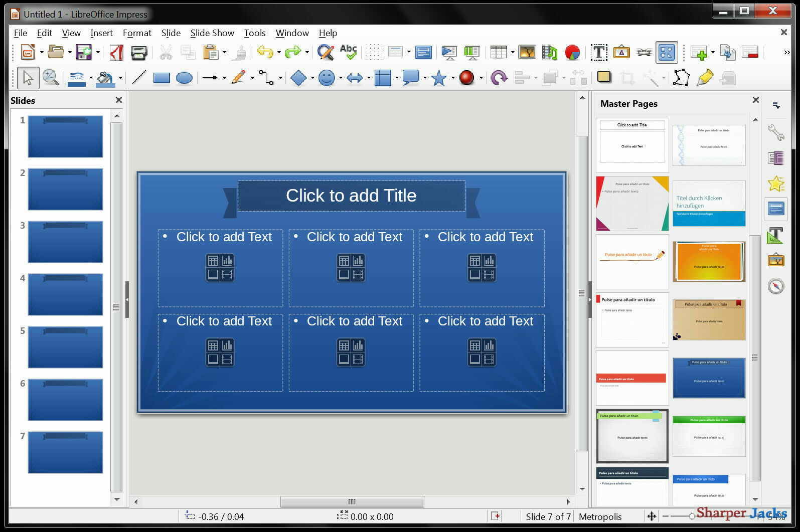Expand the Symbol Shapes smiley dropdown arrow
Viewport: 800px width, 532px height.
[x=340, y=78]
